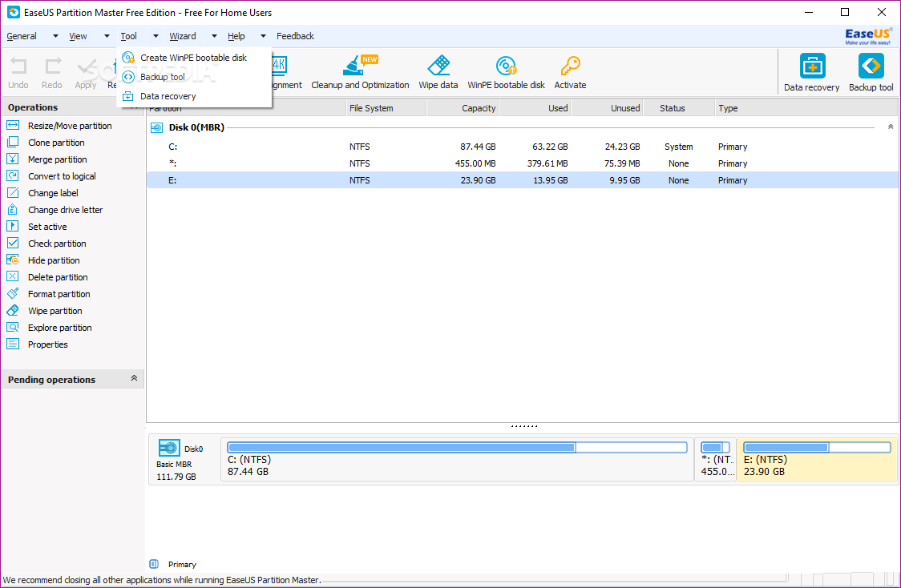Click the Format partition brush icon
Viewport: 901px width, 588px height.
(x=13, y=293)
